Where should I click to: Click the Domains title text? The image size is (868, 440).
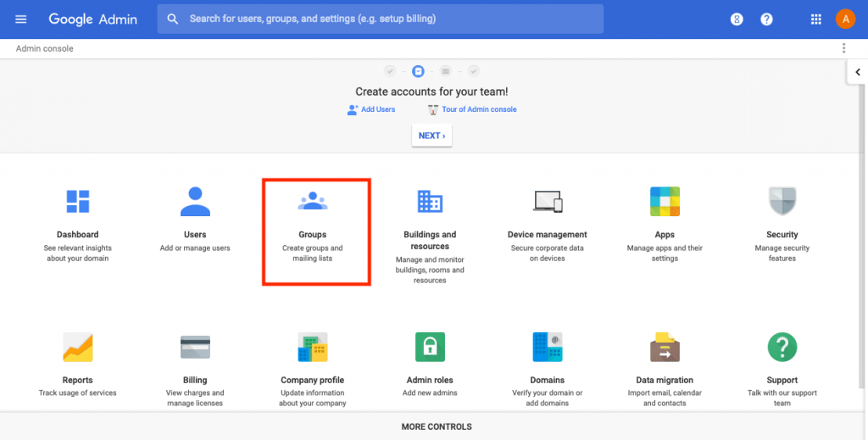tap(548, 380)
